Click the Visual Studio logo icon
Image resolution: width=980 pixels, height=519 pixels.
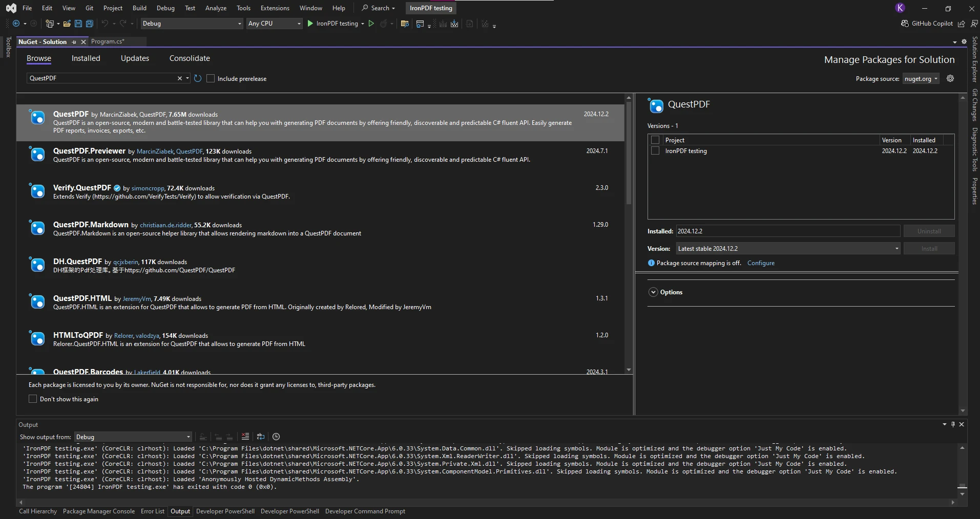(x=11, y=8)
